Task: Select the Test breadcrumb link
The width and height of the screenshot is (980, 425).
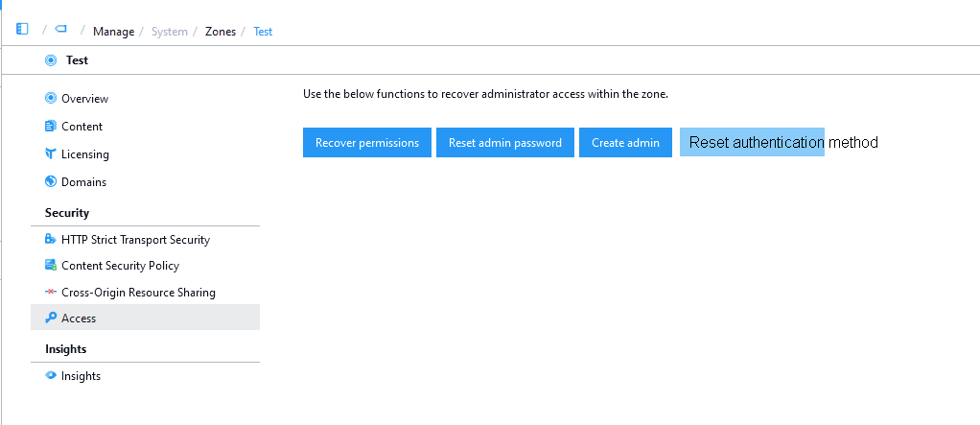Action: click(x=263, y=32)
